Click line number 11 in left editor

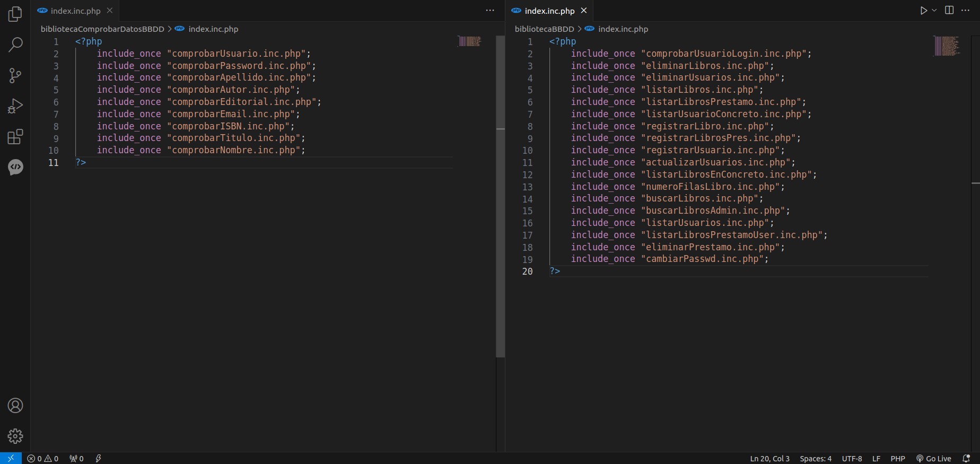click(53, 163)
